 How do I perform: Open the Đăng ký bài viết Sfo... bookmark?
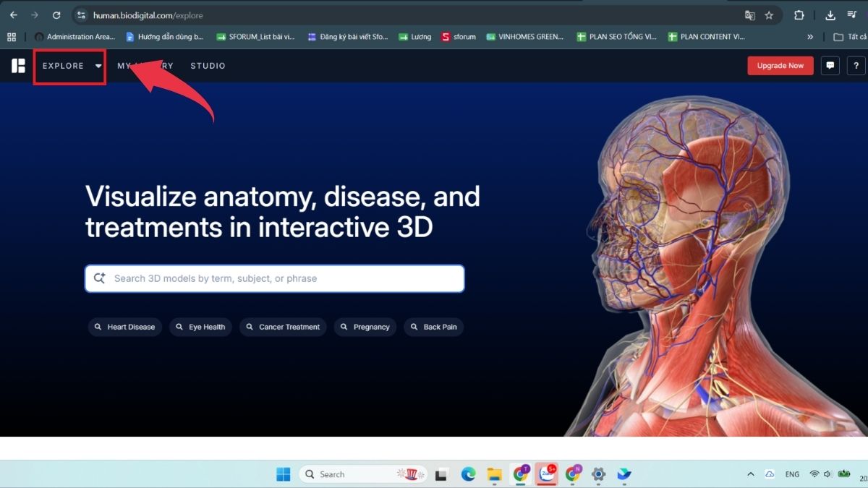348,37
